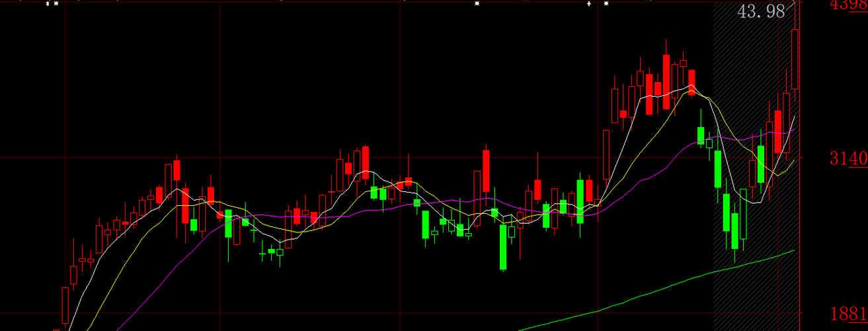Click the 43.98 high price label

point(761,11)
